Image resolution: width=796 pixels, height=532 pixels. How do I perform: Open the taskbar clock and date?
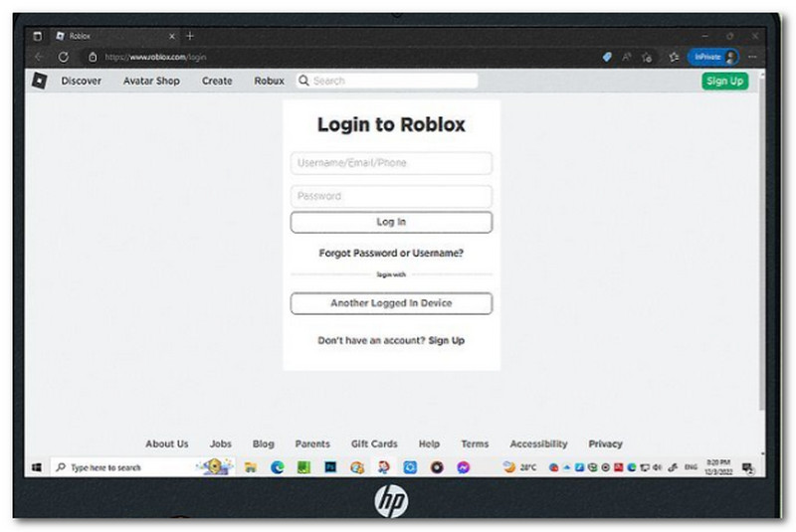pos(718,467)
